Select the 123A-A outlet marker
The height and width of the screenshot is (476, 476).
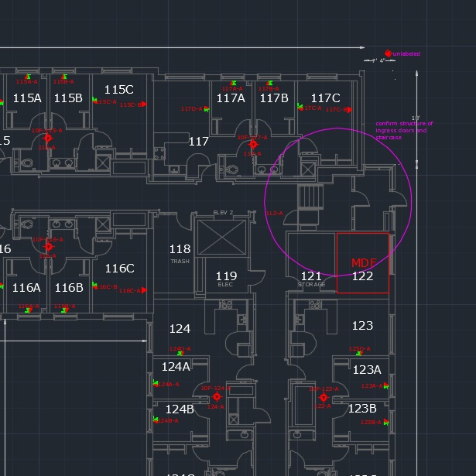tap(385, 386)
